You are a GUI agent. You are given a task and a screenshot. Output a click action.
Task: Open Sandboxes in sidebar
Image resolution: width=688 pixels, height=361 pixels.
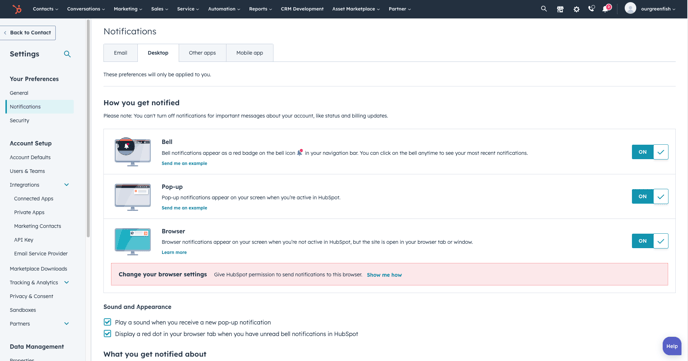tap(23, 310)
